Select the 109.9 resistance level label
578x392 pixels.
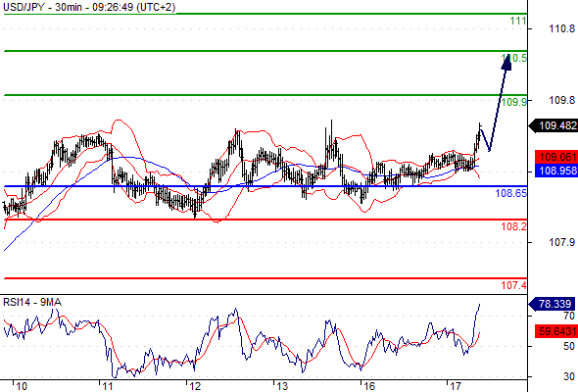(514, 102)
